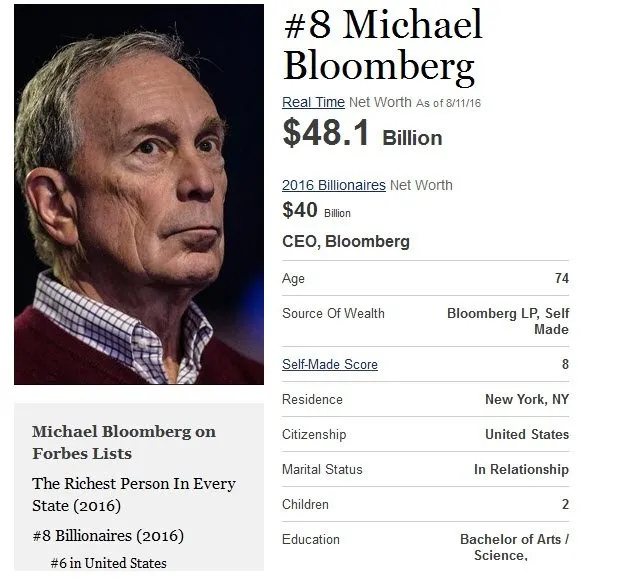The width and height of the screenshot is (618, 586).
Task: Select the Residence value New York, NY
Action: click(x=527, y=399)
